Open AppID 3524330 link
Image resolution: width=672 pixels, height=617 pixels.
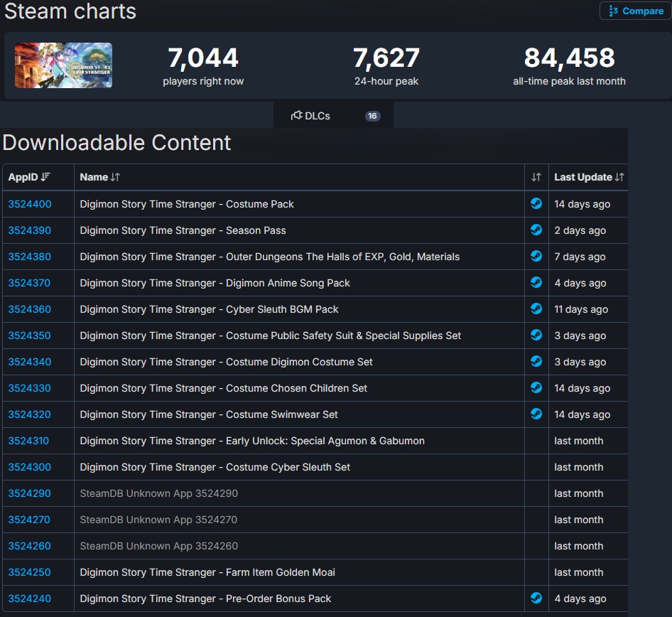(x=29, y=388)
